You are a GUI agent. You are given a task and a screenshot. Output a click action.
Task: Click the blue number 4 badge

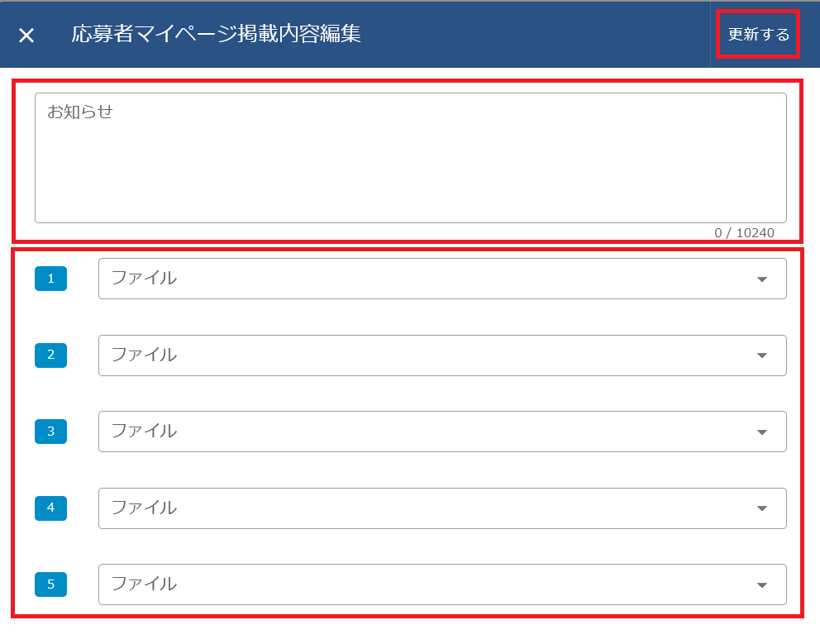pyautogui.click(x=50, y=508)
